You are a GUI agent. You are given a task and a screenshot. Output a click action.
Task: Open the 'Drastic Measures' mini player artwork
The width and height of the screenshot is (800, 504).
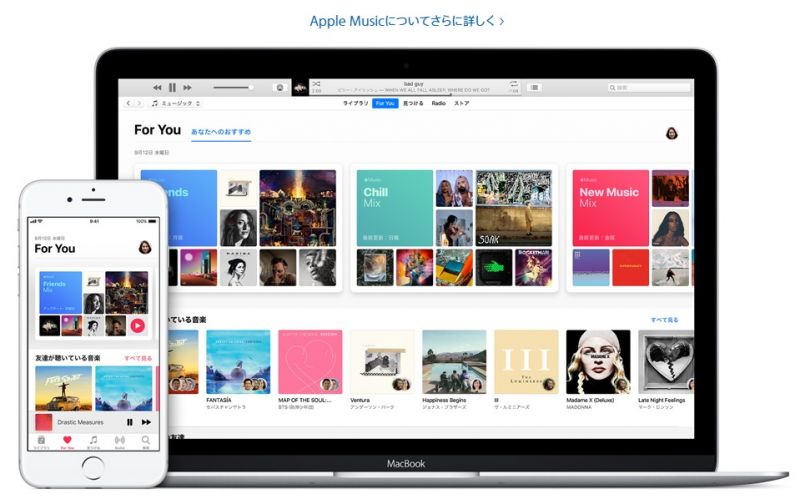[43, 422]
